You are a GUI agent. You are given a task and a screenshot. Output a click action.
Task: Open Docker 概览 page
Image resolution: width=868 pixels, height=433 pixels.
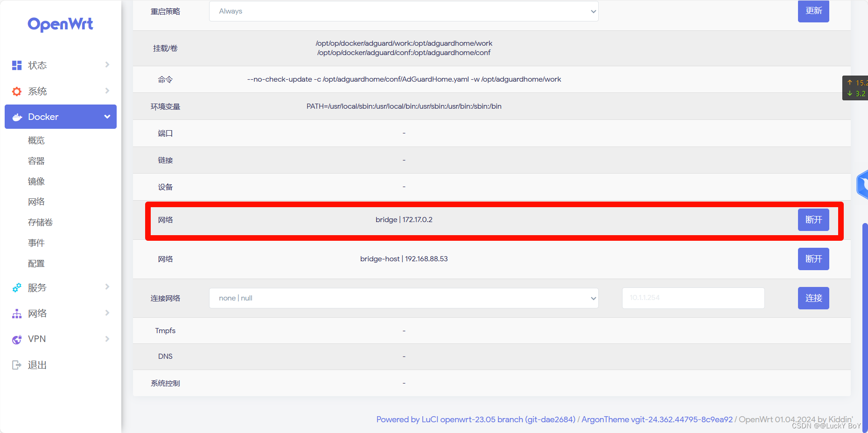[36, 140]
